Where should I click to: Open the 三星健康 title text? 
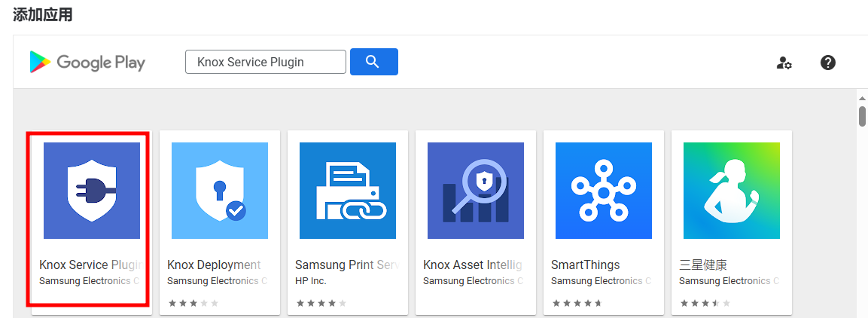point(702,264)
